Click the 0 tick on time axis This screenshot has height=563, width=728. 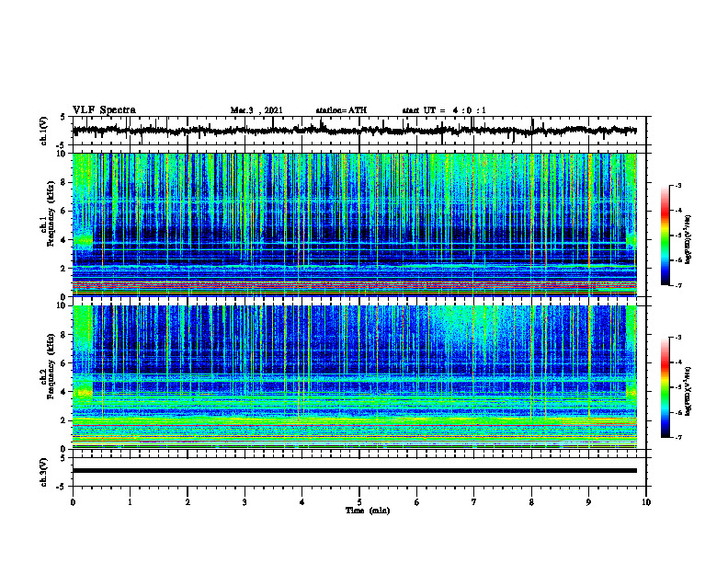(x=73, y=502)
